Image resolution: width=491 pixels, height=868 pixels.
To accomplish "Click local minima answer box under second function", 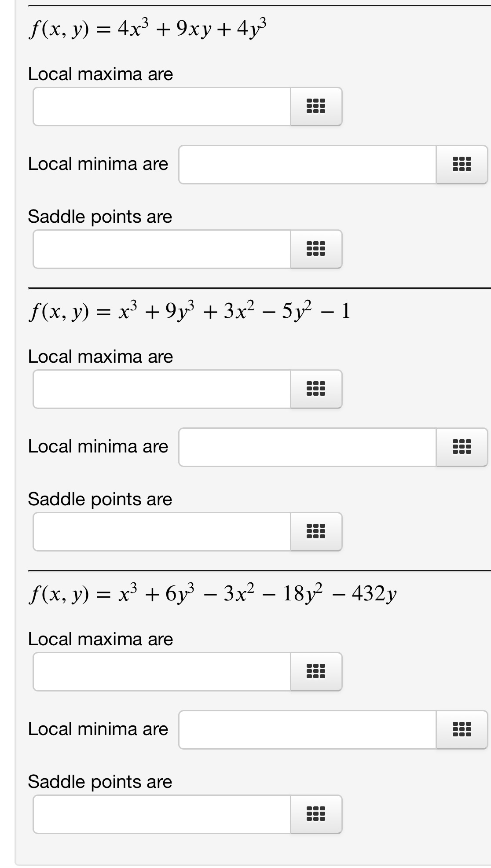I will pyautogui.click(x=304, y=447).
